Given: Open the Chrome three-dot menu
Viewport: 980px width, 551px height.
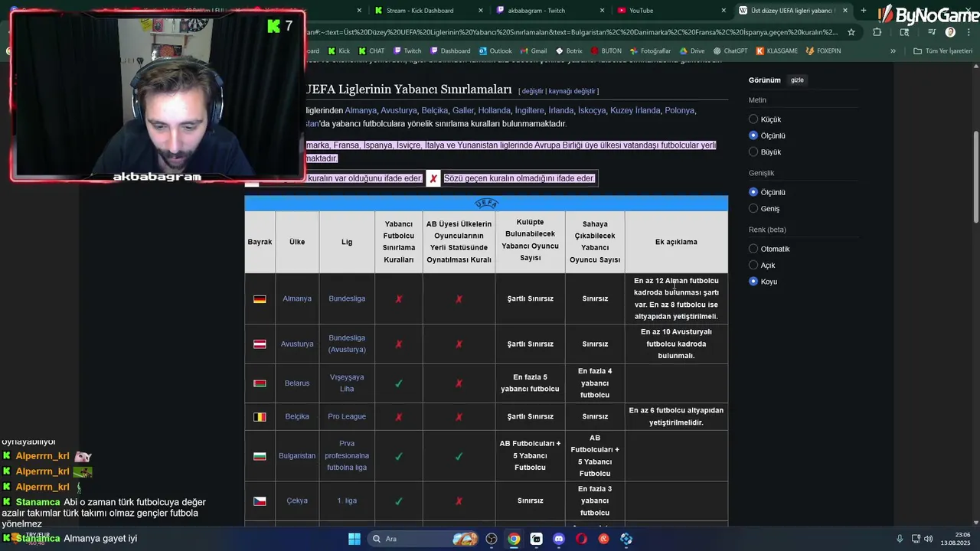Looking at the screenshot, I should (x=967, y=32).
